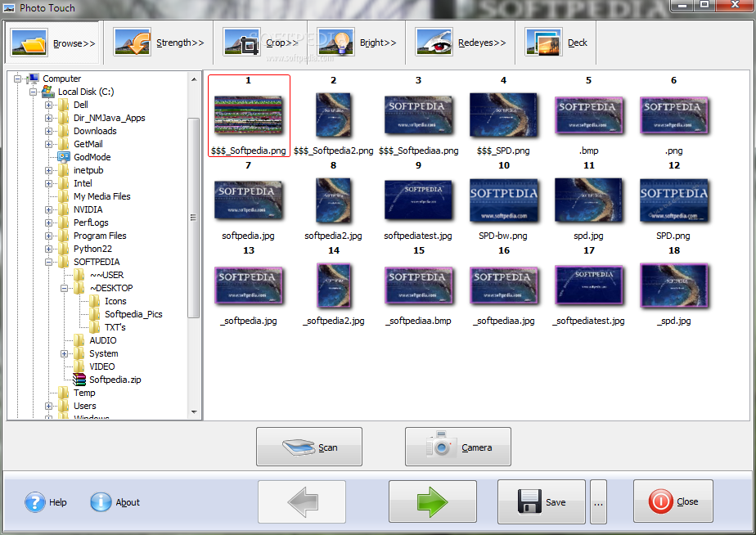Click the Softpedia.zip archive icon

(x=79, y=380)
